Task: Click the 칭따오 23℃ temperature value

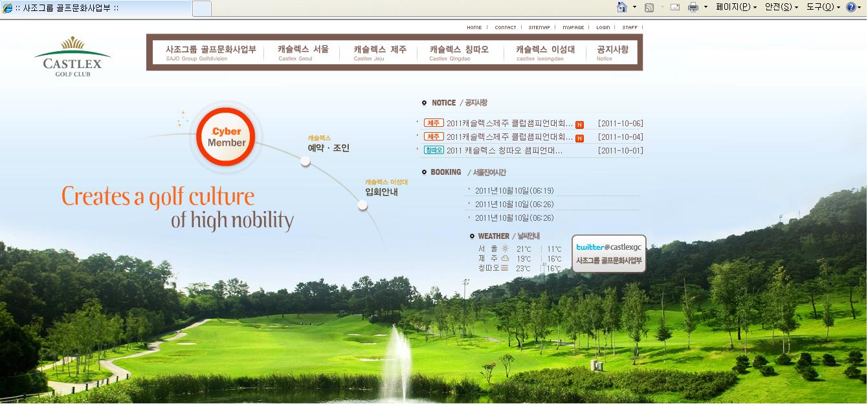Action: click(x=523, y=269)
